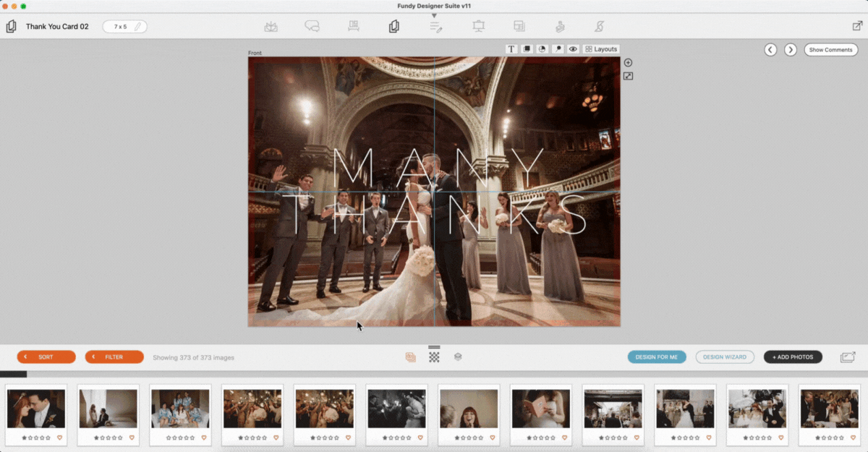Image resolution: width=868 pixels, height=452 pixels.
Task: Open the page layout brander module icon
Action: pyautogui.click(x=519, y=27)
